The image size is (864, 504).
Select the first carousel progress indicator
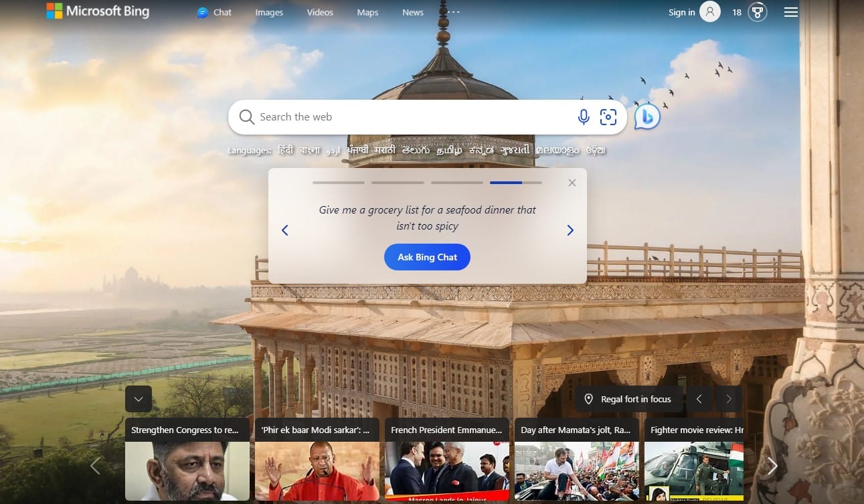(339, 182)
